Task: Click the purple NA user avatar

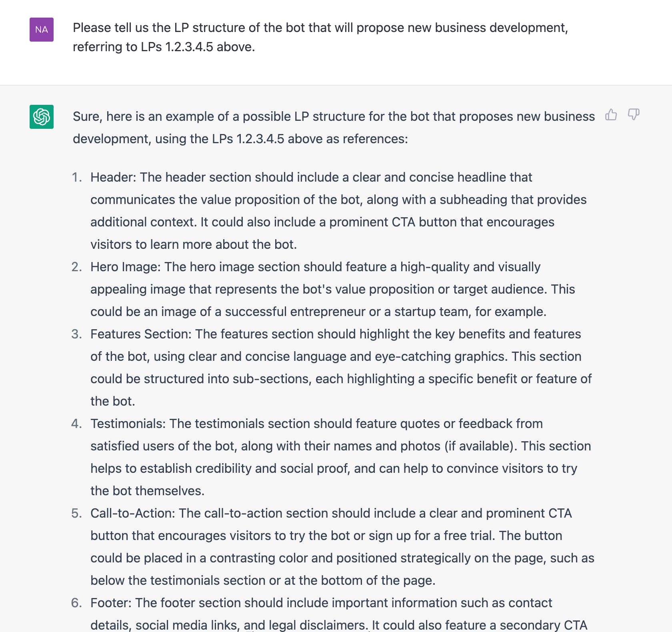Action: tap(42, 30)
